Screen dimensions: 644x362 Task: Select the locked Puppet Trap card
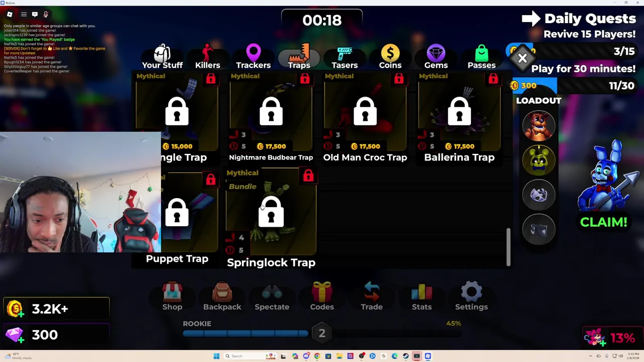coord(177,219)
